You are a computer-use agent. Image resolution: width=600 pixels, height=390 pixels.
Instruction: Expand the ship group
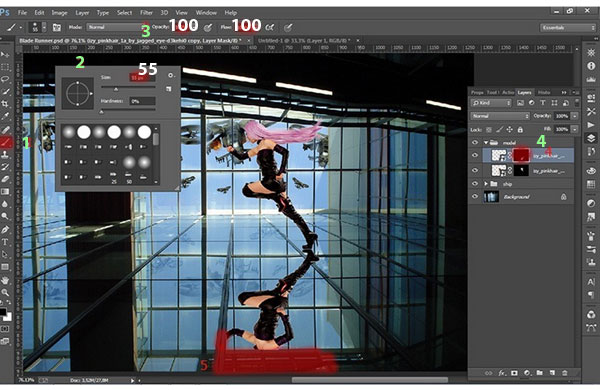point(486,184)
